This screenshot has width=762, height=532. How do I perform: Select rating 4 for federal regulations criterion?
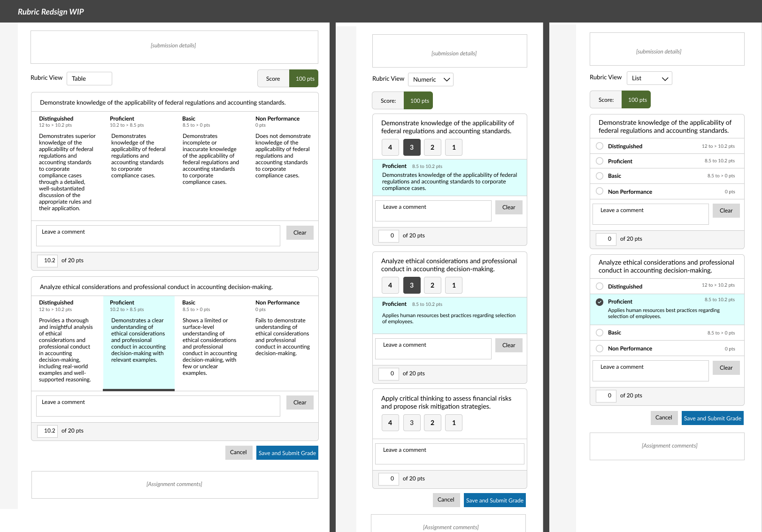pos(390,147)
